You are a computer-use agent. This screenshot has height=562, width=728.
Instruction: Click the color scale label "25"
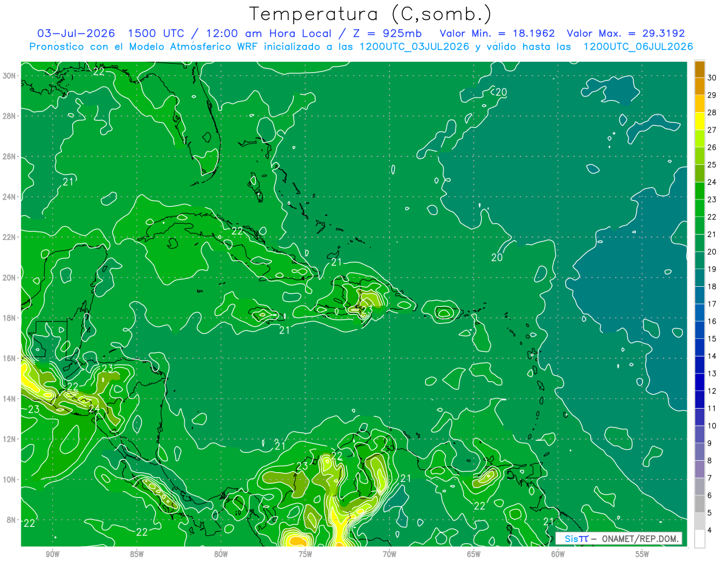[x=712, y=165]
